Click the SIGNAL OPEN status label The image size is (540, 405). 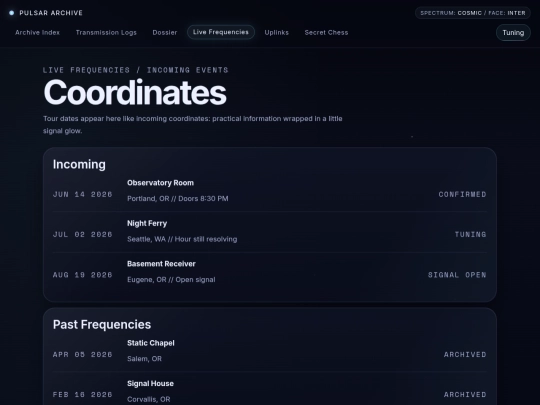(x=457, y=275)
